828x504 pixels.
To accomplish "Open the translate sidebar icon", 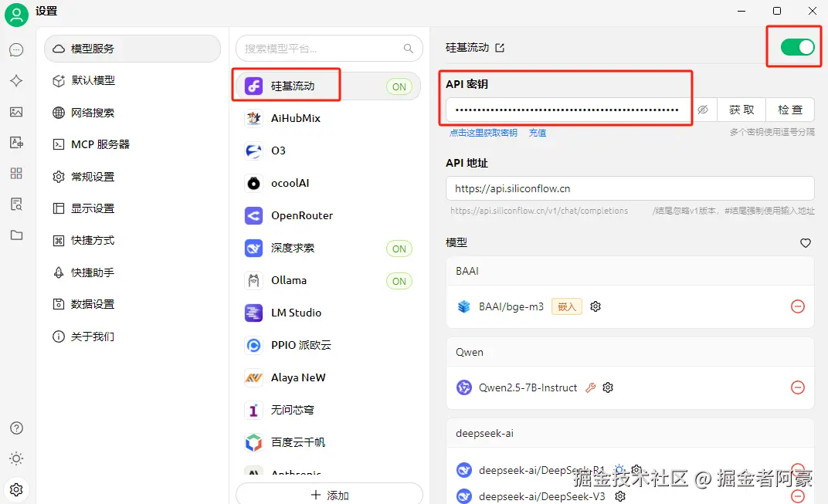I will click(16, 143).
